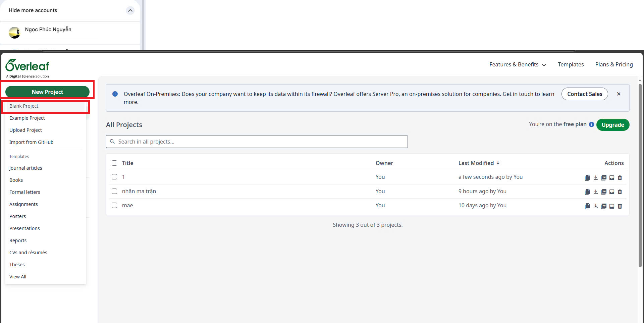Trash the "nhân ma trận" project

click(x=620, y=192)
